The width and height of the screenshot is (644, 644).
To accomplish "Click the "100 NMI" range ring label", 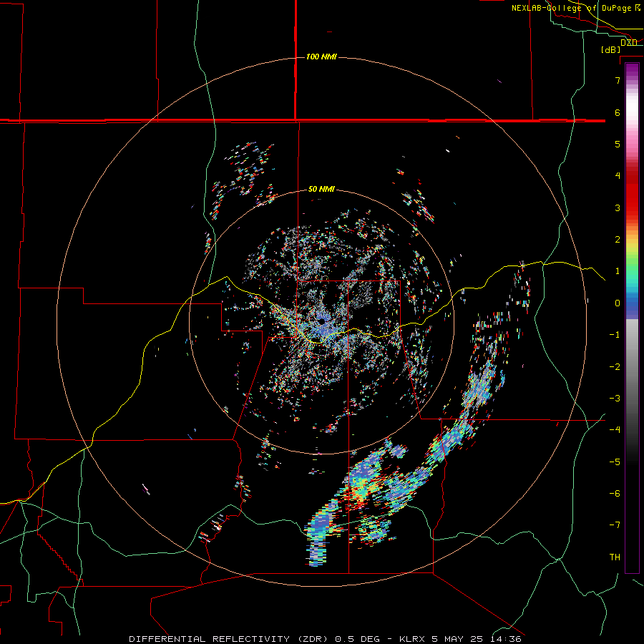I will click(321, 57).
